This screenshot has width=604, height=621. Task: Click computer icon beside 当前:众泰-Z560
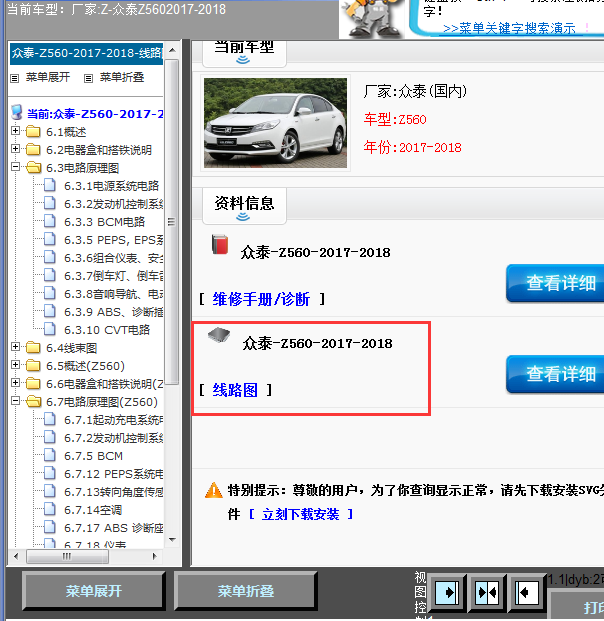click(x=17, y=112)
